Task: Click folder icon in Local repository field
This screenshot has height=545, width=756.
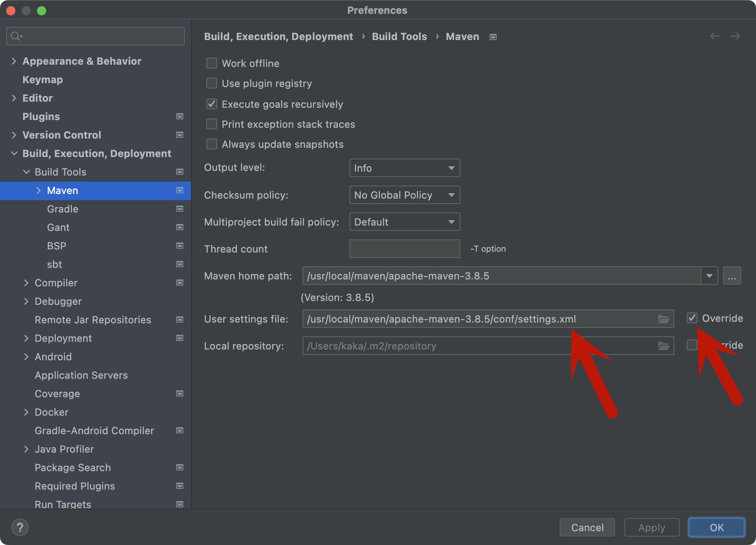Action: pos(663,346)
